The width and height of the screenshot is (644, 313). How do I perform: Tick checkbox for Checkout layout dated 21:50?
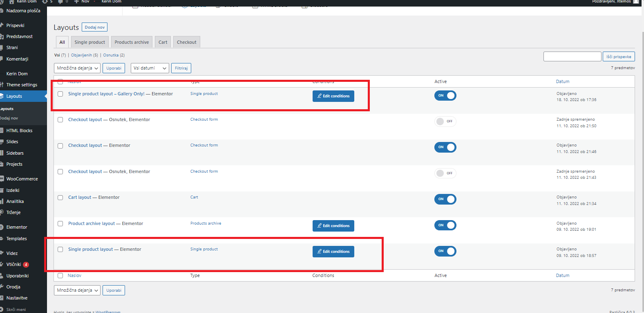coord(60,119)
